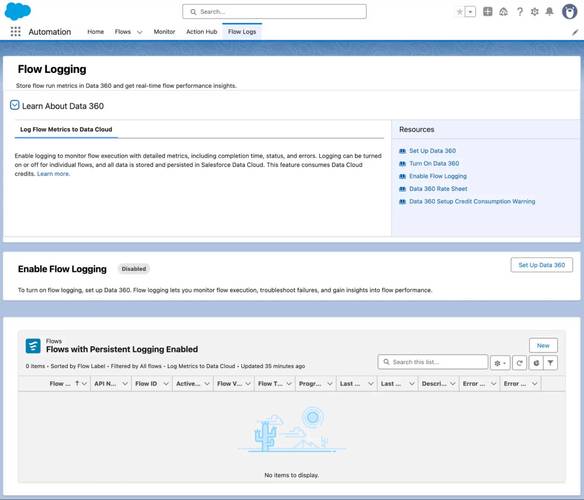Open the Data 360 Rate Sheet link

click(438, 189)
